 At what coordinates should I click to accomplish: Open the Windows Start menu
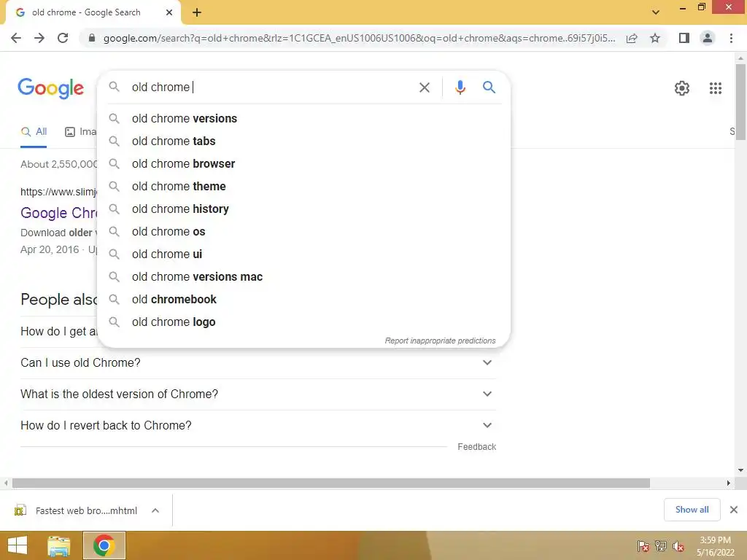pos(18,545)
